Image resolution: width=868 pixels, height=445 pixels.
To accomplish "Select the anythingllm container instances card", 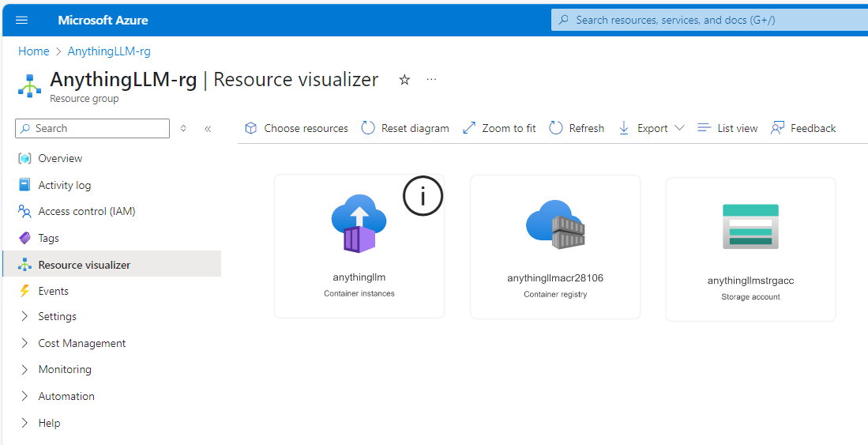I will (x=359, y=246).
